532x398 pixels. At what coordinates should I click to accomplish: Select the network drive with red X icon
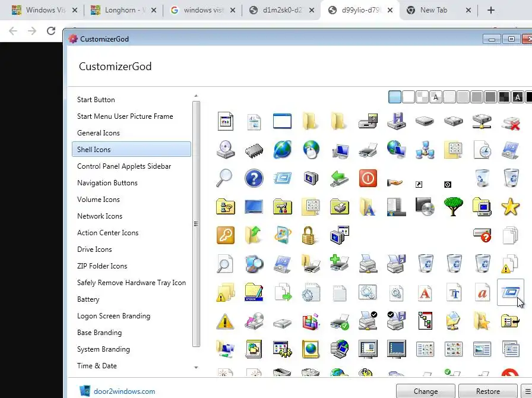511,123
